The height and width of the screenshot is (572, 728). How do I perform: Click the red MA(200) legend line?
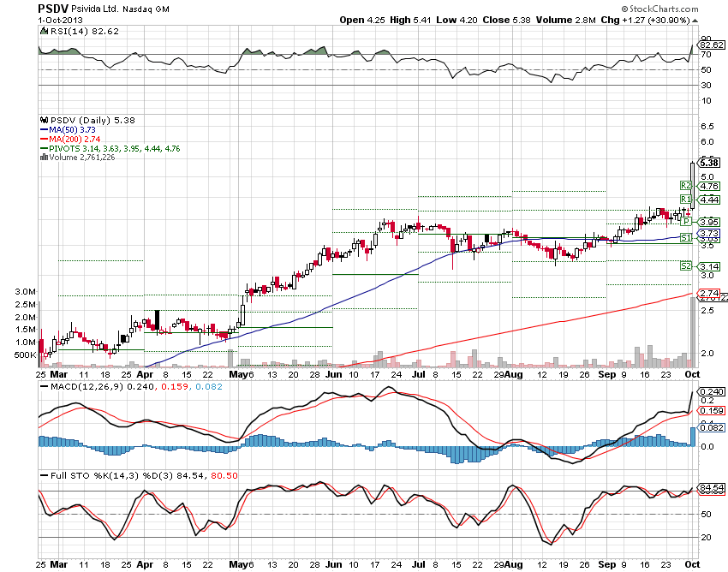(x=44, y=140)
